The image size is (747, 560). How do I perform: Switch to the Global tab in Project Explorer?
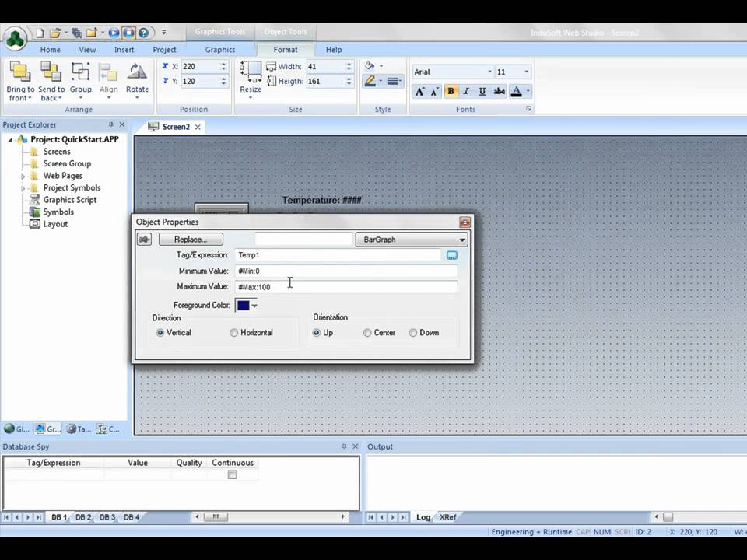[16, 429]
